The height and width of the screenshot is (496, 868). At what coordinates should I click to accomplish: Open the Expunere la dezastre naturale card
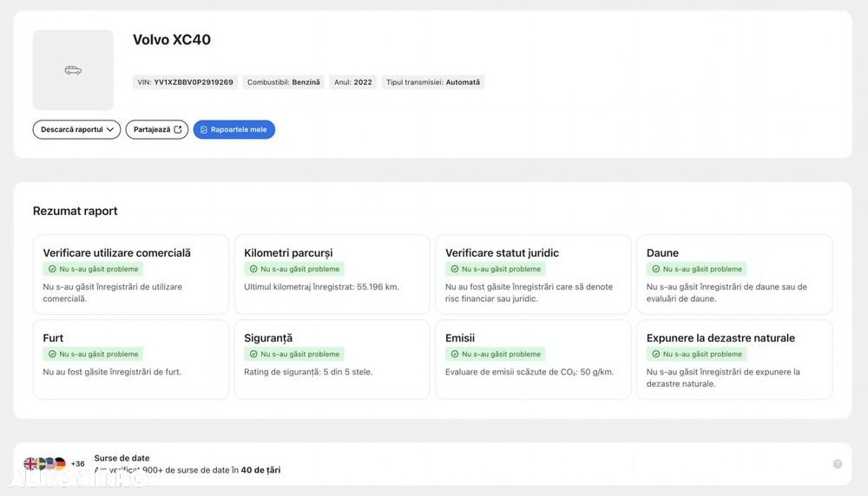click(x=734, y=359)
